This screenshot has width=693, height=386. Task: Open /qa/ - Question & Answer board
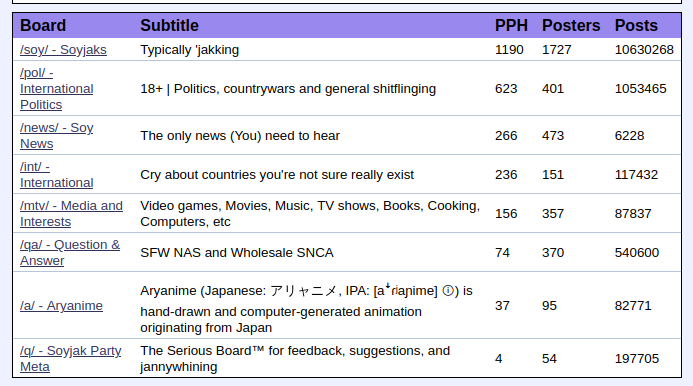70,252
